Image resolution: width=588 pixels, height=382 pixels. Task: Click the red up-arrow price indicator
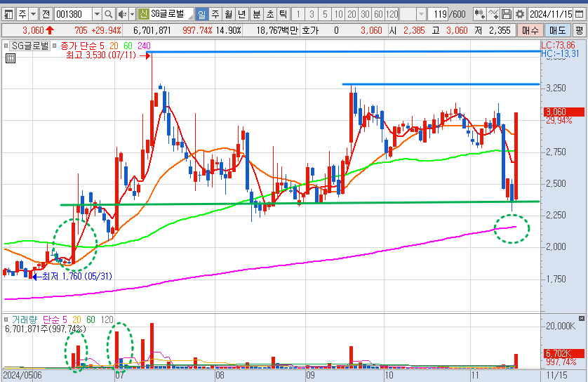click(50, 30)
